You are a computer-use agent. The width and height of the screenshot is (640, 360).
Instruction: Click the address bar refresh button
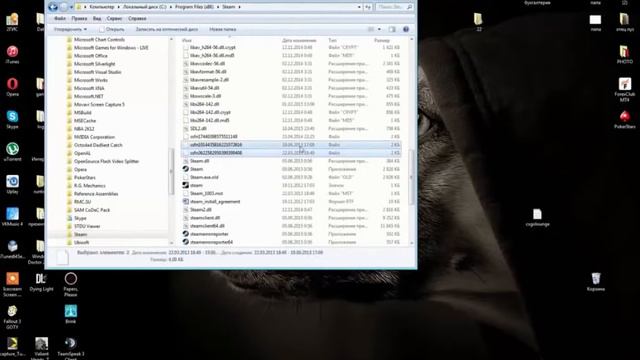pos(368,7)
